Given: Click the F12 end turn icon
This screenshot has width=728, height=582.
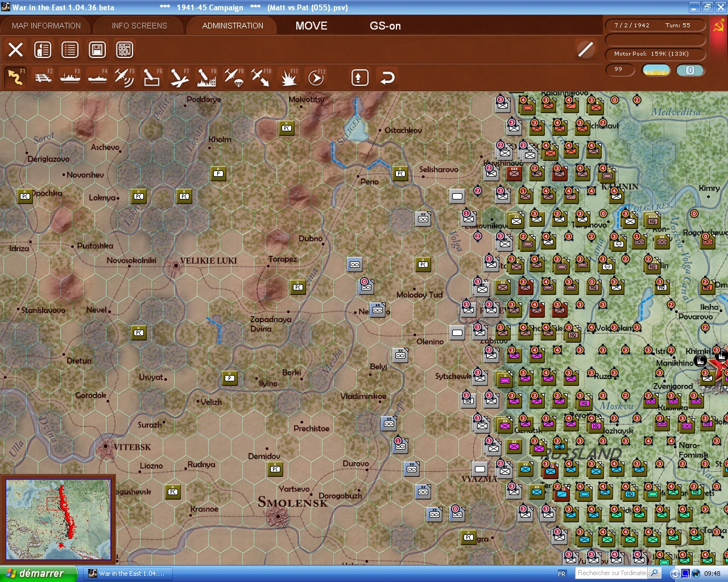Looking at the screenshot, I should coord(316,77).
